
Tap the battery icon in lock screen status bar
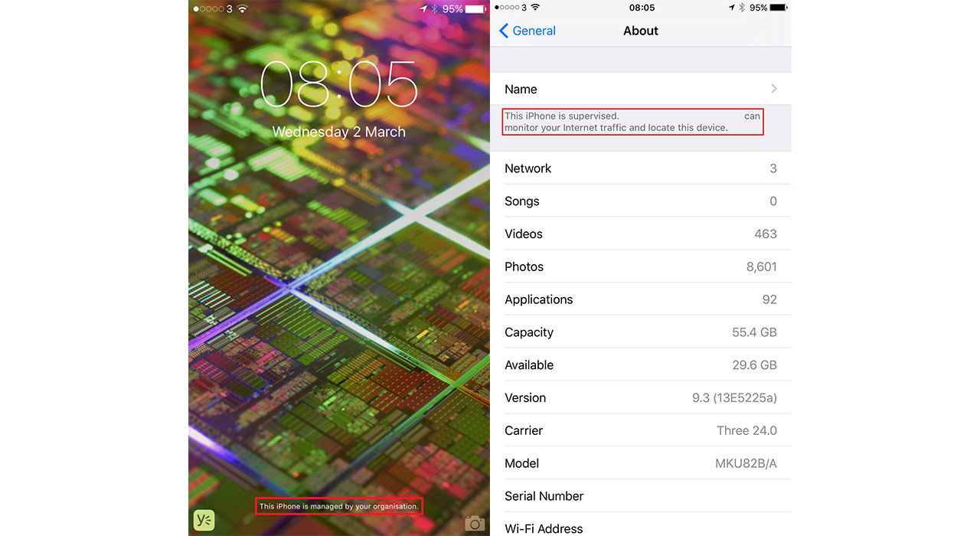pyautogui.click(x=475, y=9)
